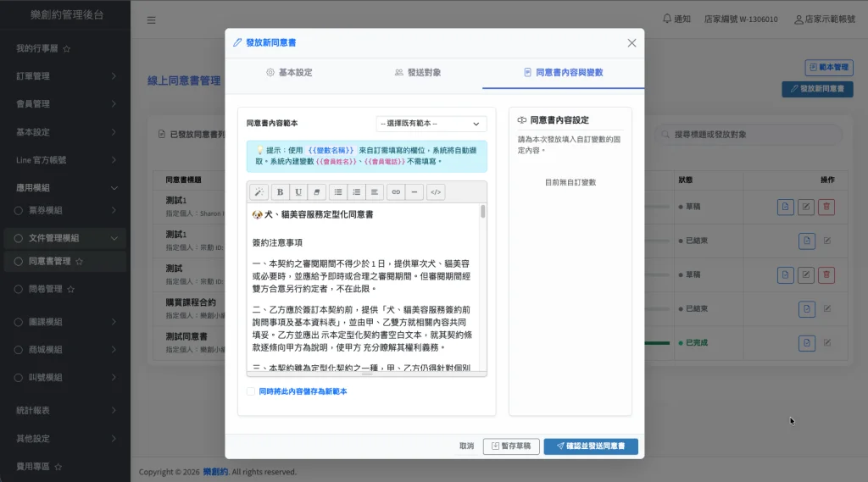Screen dimensions: 868x482
Task: Click the 暫存草稿 button
Action: pos(511,446)
